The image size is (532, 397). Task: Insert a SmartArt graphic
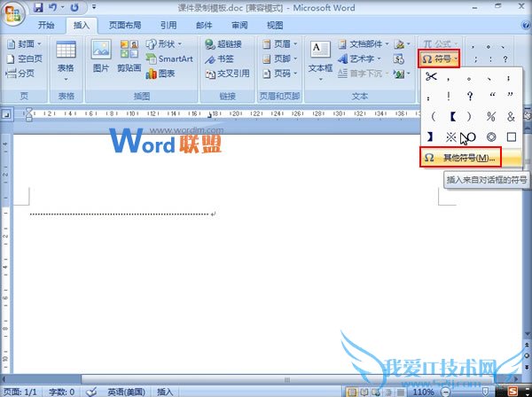(169, 58)
